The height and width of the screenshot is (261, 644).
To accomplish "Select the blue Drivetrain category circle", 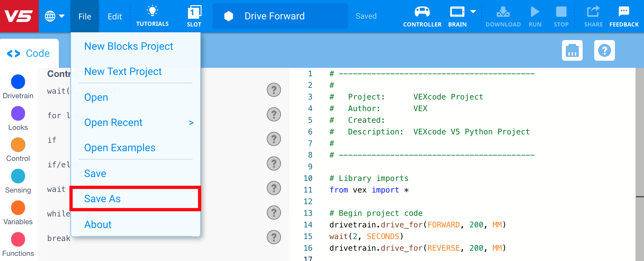I will (x=18, y=82).
